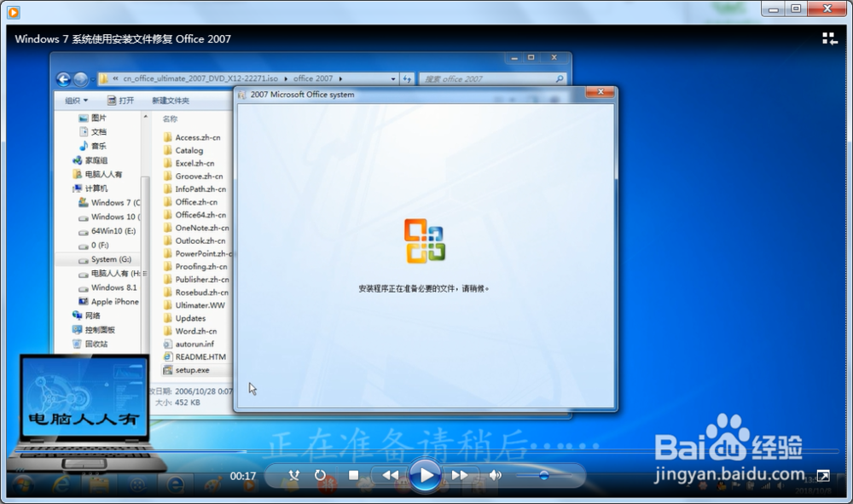Click the 搜索 office 2007 search field
Screen dimensions: 853x504
tap(493, 78)
